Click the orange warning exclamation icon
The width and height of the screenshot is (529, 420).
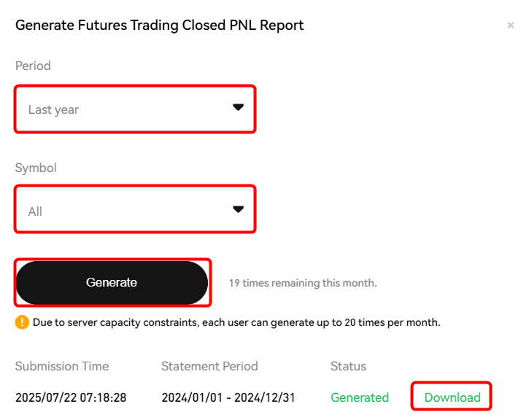coord(22,322)
